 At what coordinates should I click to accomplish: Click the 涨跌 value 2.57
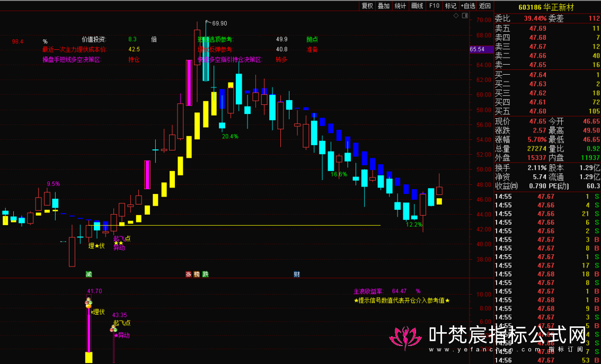click(x=540, y=131)
